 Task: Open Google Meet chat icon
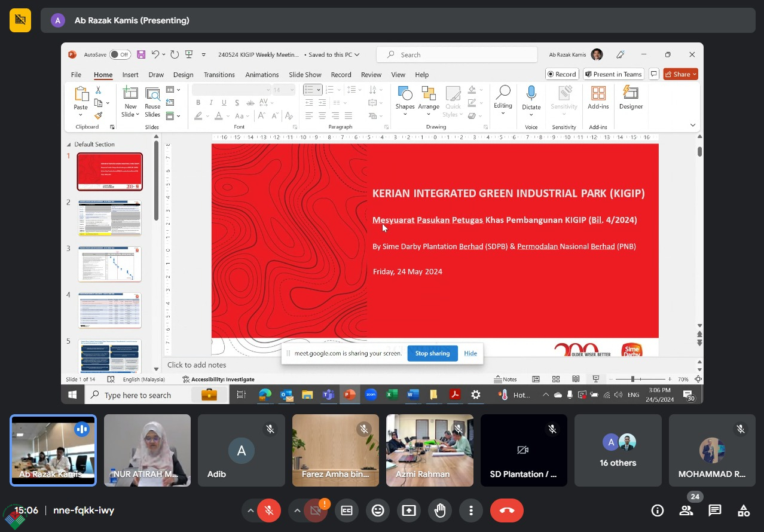pos(715,510)
